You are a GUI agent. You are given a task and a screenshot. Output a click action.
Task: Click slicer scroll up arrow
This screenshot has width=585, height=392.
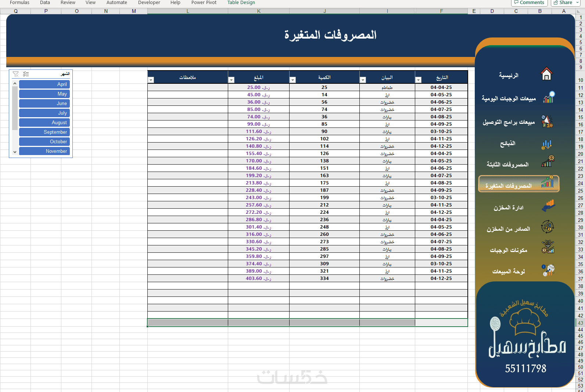[15, 83]
